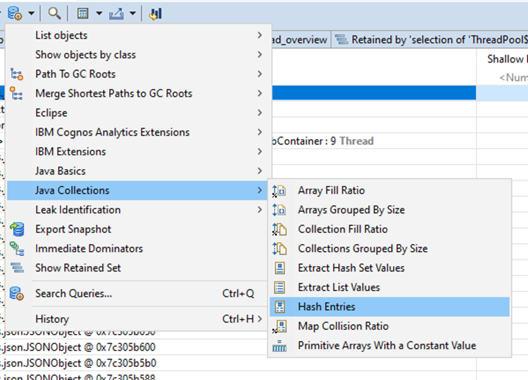
Task: Run the Hash Entries query
Action: 390,307
